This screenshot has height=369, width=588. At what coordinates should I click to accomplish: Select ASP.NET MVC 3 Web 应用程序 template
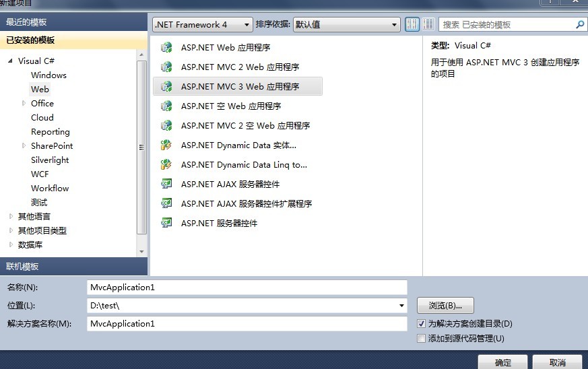pos(237,87)
